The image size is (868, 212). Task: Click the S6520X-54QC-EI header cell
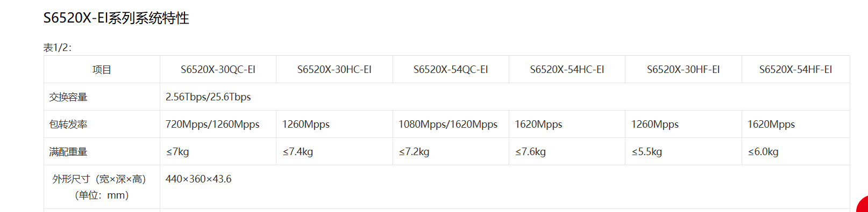[451, 69]
